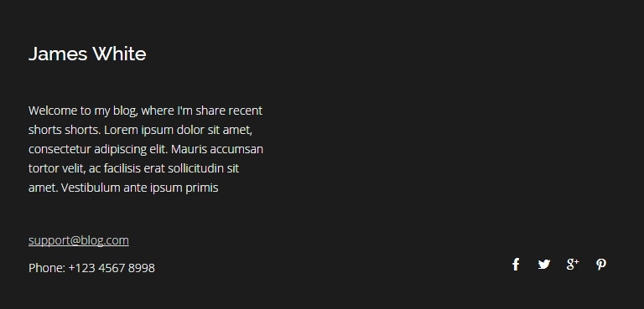Click the phone number +123 4567 8998
Screen dimensions: 644x309
point(112,268)
